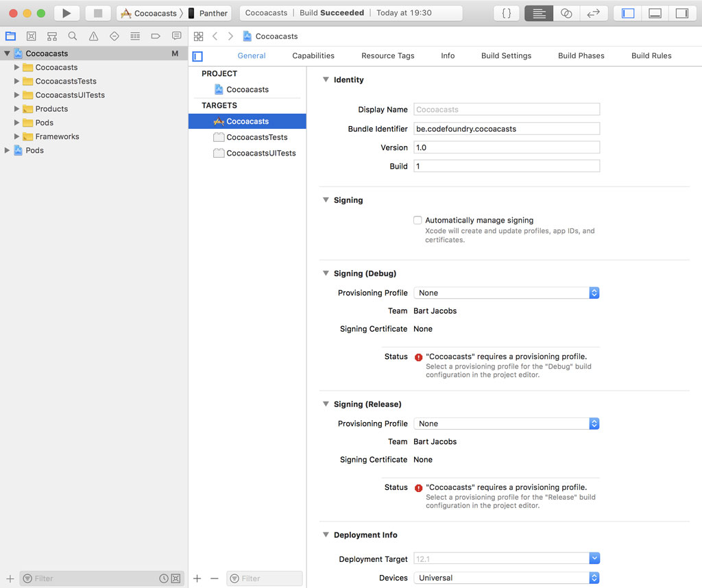The width and height of the screenshot is (702, 588).
Task: Enable Automatically manage signing checkbox
Action: (x=417, y=221)
